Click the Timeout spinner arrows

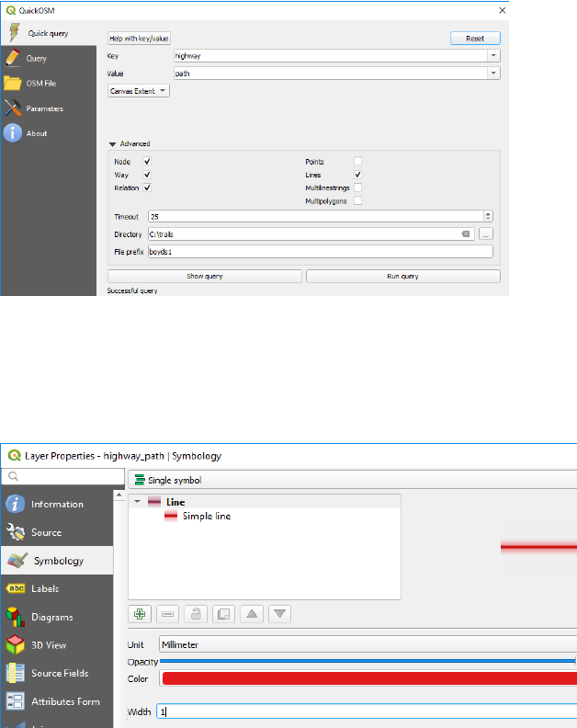(x=488, y=216)
